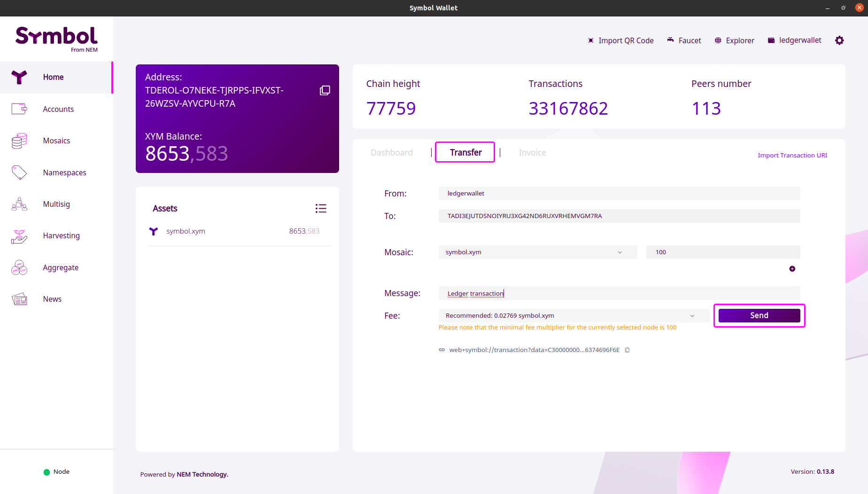This screenshot has width=868, height=494.
Task: Click the Node label in sidebar footer
Action: coord(62,472)
